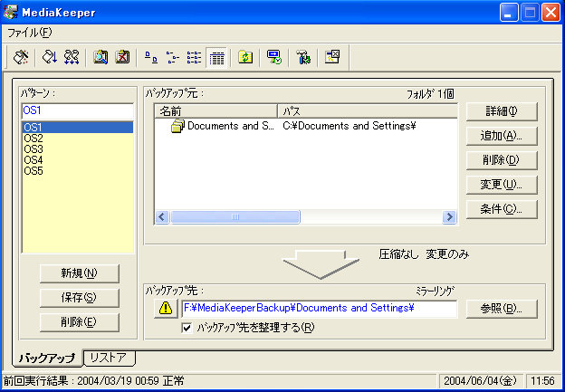Click the 新規 button
The image size is (565, 392).
click(78, 273)
